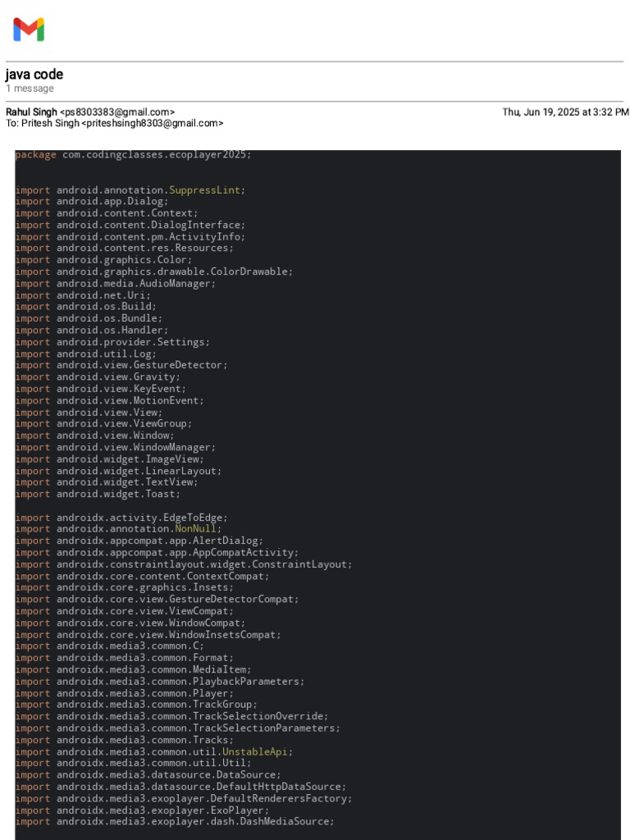Click the android.app.Dialog import line
This screenshot has width=630, height=840.
pyautogui.click(x=92, y=201)
